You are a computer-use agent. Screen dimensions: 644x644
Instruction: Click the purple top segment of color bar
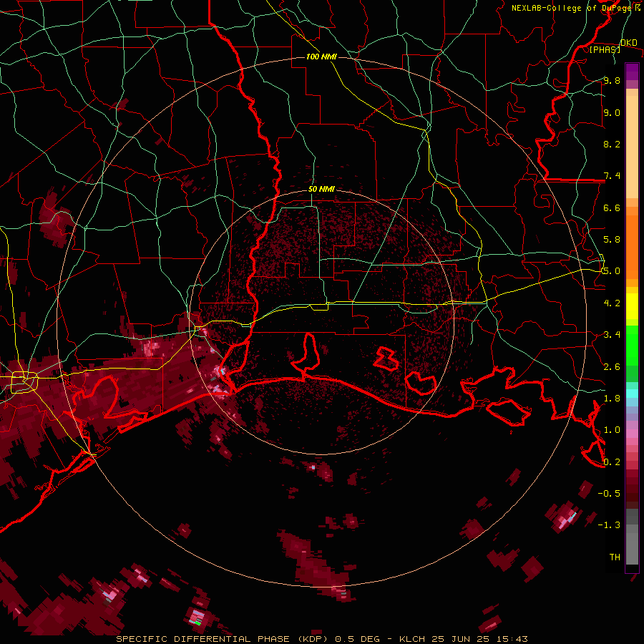[x=632, y=72]
